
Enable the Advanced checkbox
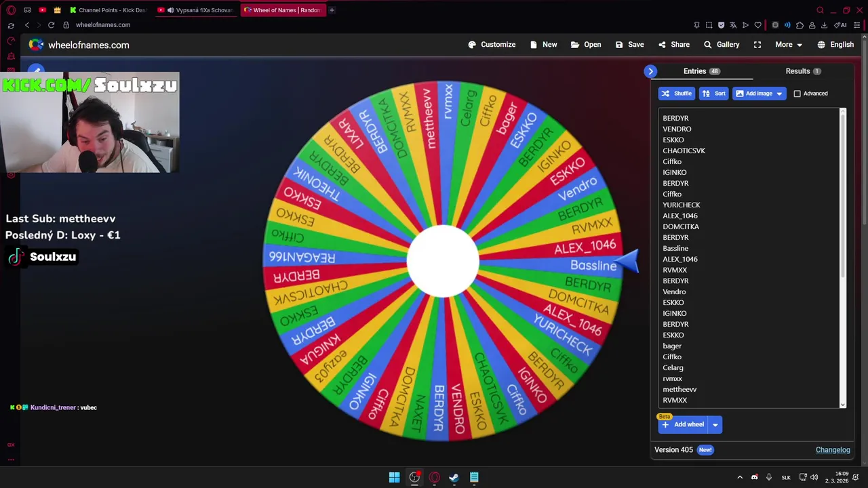[x=797, y=94]
